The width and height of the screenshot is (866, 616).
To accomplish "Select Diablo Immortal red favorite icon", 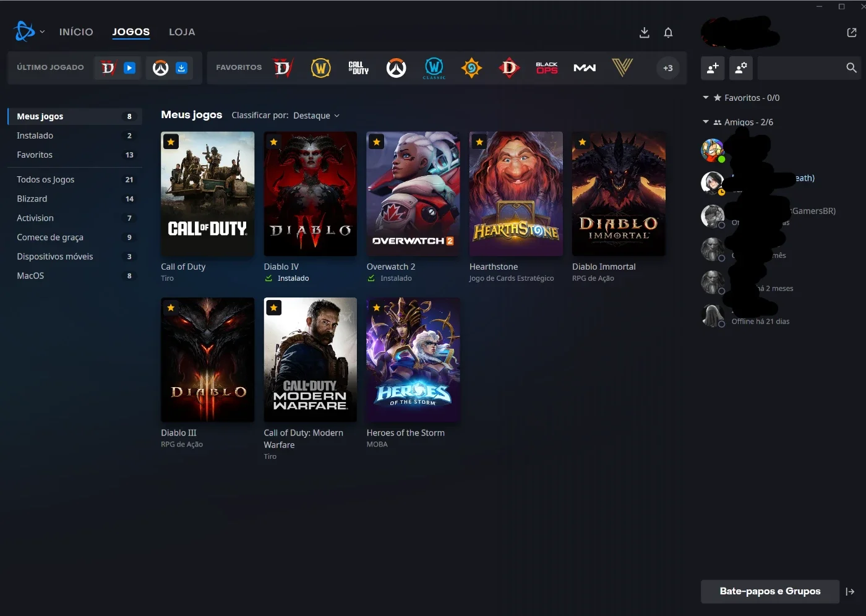I will pyautogui.click(x=509, y=67).
